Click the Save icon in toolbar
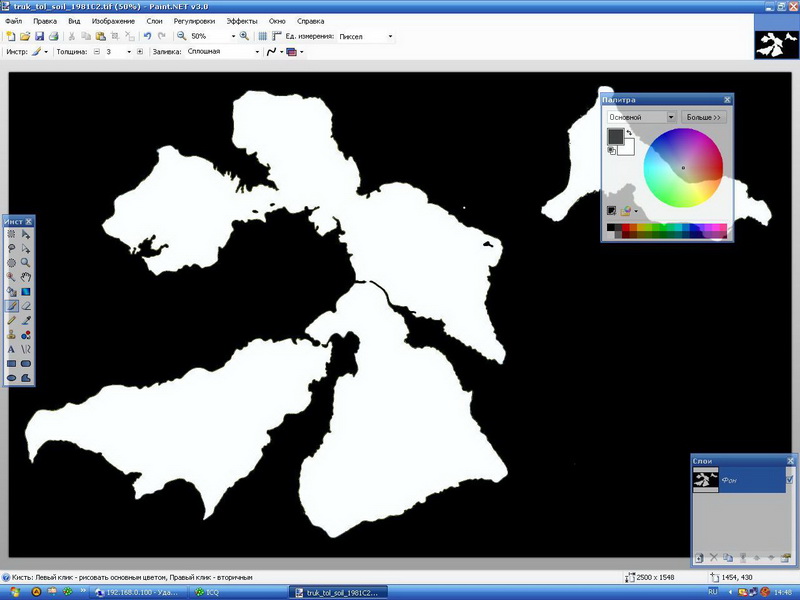 (39, 36)
